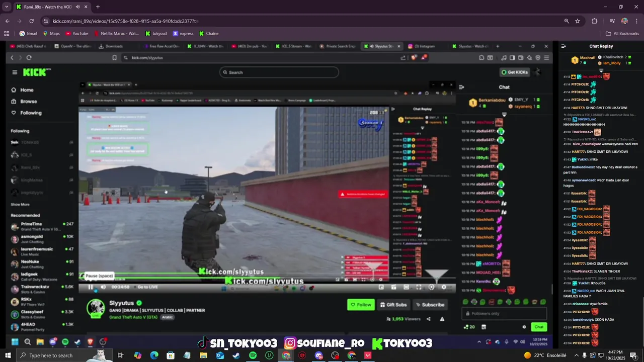
Task: Open the tokyoo3 Kick bookmark
Action: pyautogui.click(x=156, y=34)
